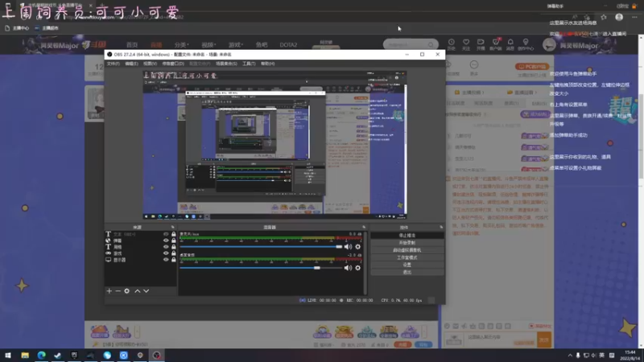This screenshot has height=362, width=644.
Task: Move selected source up in the list
Action: (x=138, y=291)
